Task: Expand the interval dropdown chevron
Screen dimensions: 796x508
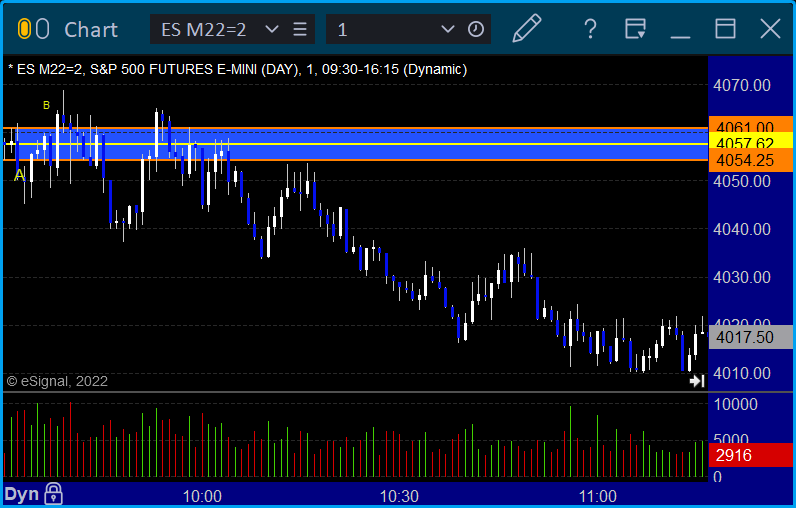Action: (x=447, y=29)
